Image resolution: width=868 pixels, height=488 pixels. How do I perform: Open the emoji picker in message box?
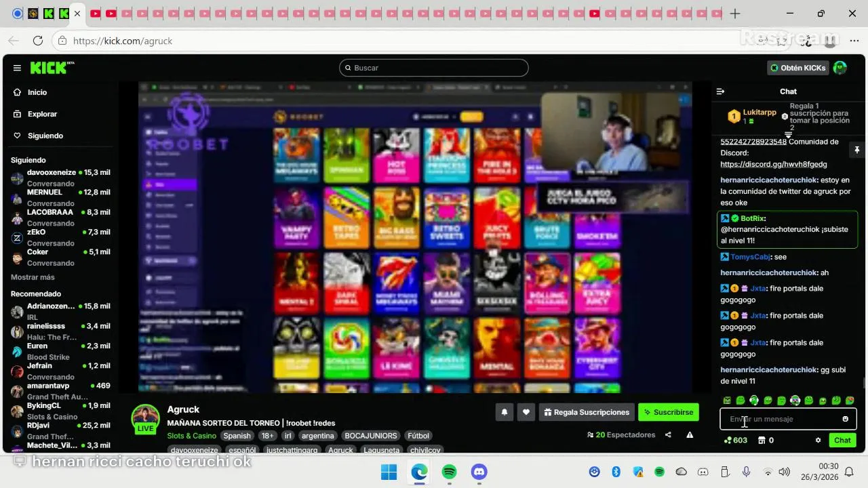pos(845,419)
